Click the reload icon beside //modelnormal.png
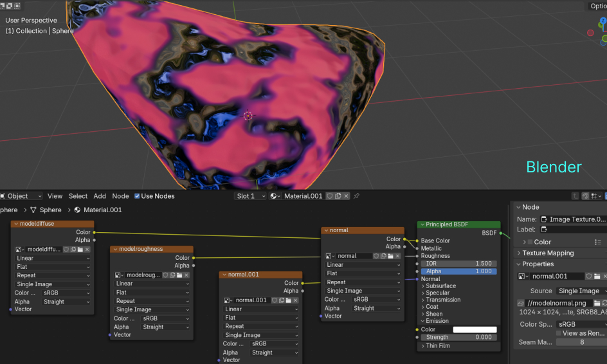This screenshot has height=364, width=607. (604, 303)
